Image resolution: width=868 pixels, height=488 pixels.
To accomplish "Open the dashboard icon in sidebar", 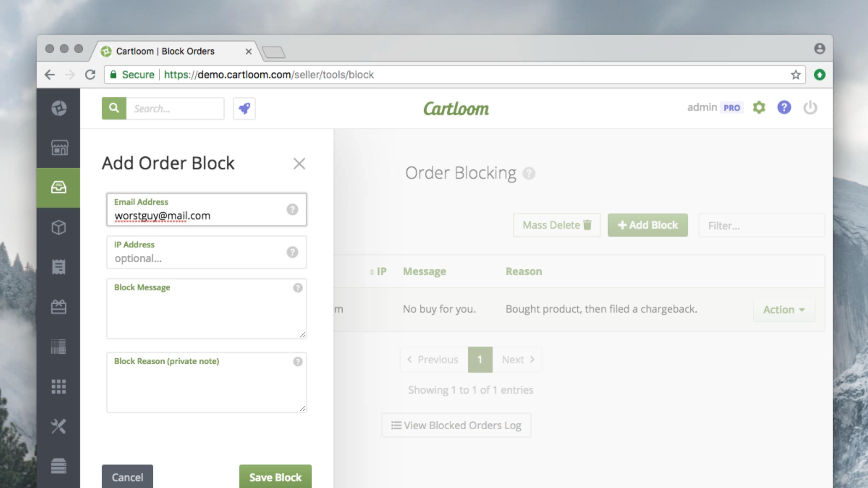I will pos(59,108).
